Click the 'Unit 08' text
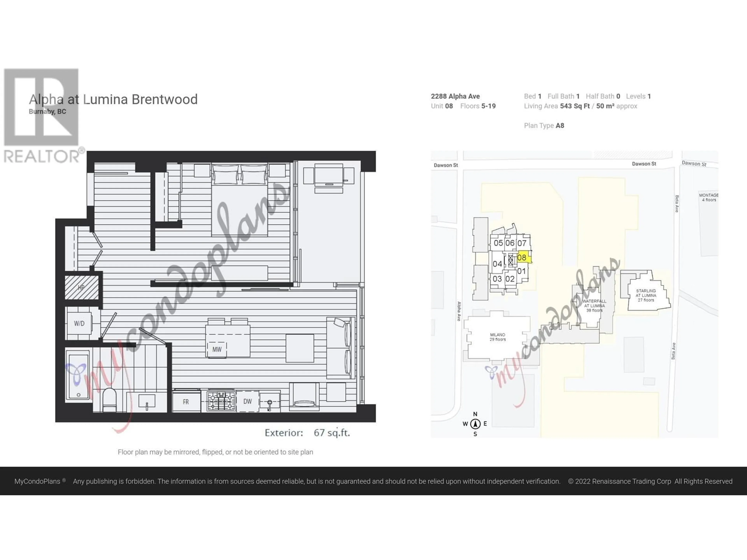 442,106
